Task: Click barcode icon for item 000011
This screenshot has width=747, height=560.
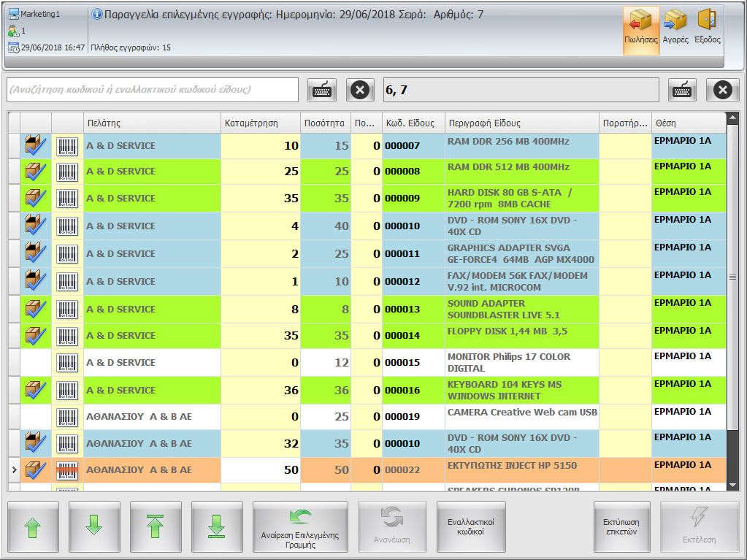Action: 67,254
